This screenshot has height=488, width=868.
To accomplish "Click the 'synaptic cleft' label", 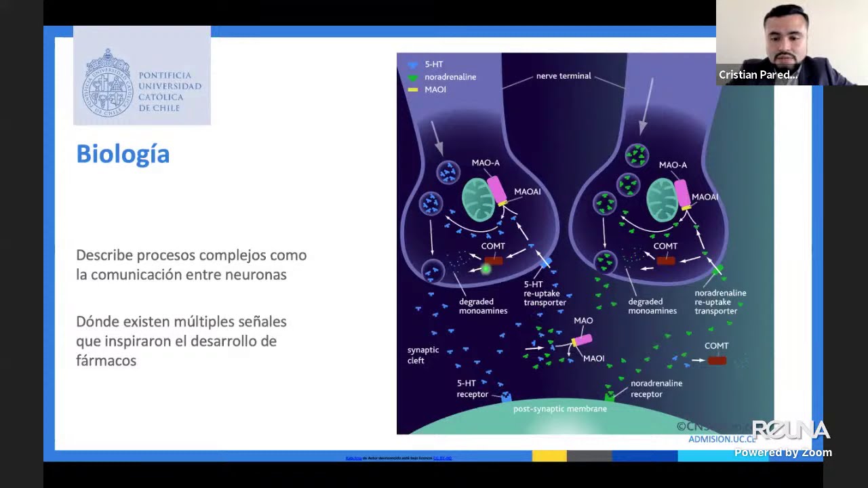I will tap(423, 355).
